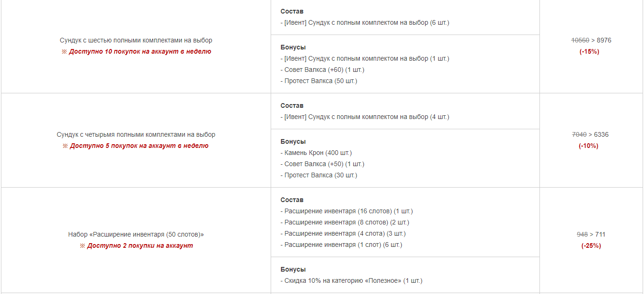Click 'Совет Валкса (+50) (1 шт.)' bonus line
This screenshot has height=294, width=644.
pos(322,164)
